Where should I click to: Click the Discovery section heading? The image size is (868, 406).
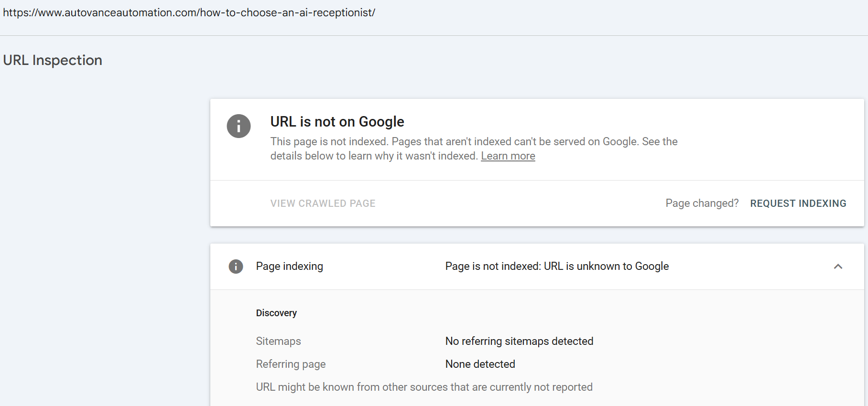pos(276,313)
